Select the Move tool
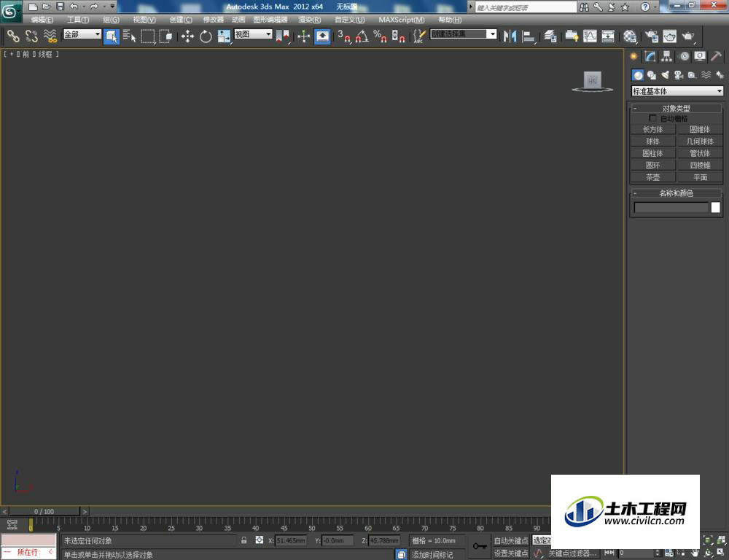The width and height of the screenshot is (729, 560). pos(187,36)
